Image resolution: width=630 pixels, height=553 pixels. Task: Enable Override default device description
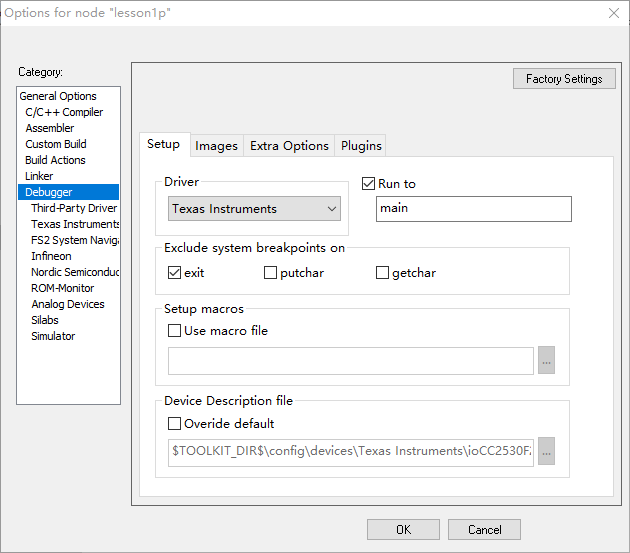pos(175,424)
